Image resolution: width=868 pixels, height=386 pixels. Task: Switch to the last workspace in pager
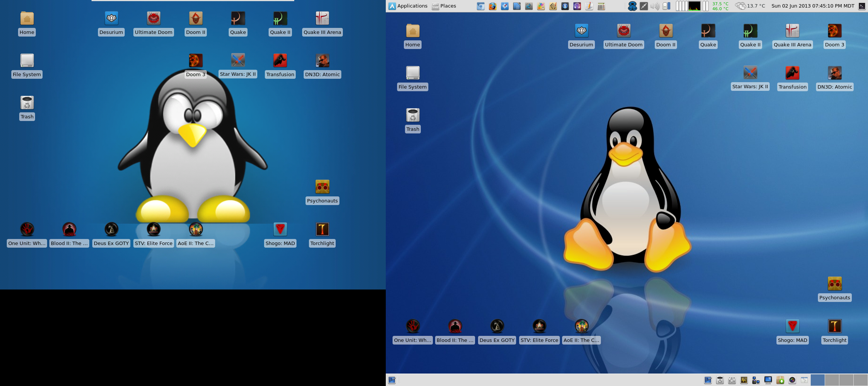point(860,380)
